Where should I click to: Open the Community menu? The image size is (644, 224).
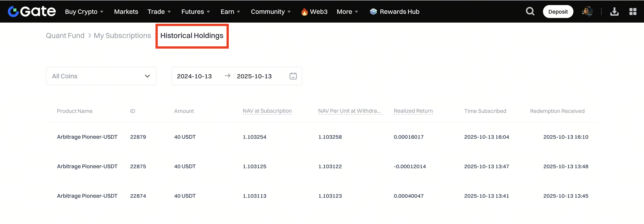point(271,12)
